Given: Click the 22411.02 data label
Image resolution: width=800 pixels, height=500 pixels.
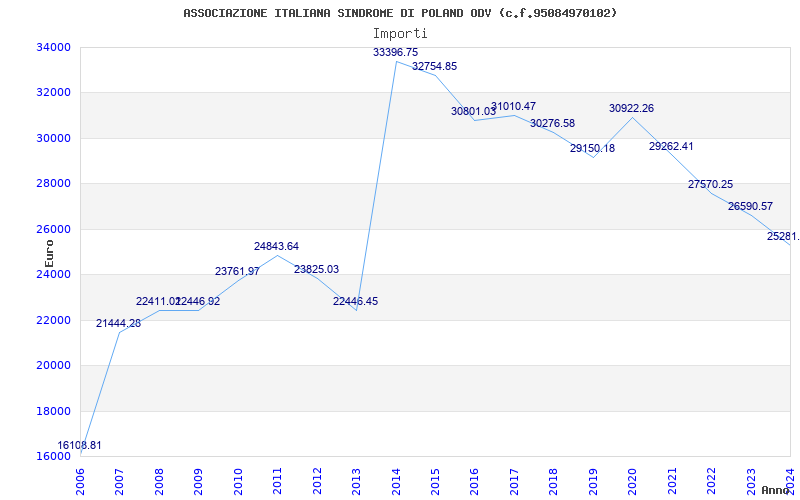Looking at the screenshot, I should coord(158,302).
